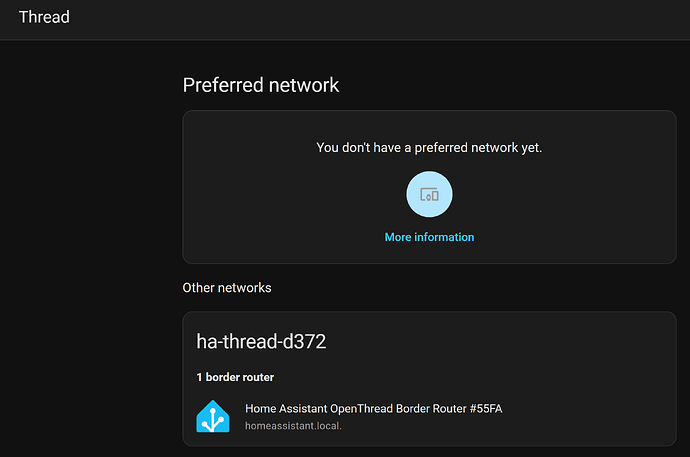Click the word 'information' in the link

pyautogui.click(x=444, y=237)
